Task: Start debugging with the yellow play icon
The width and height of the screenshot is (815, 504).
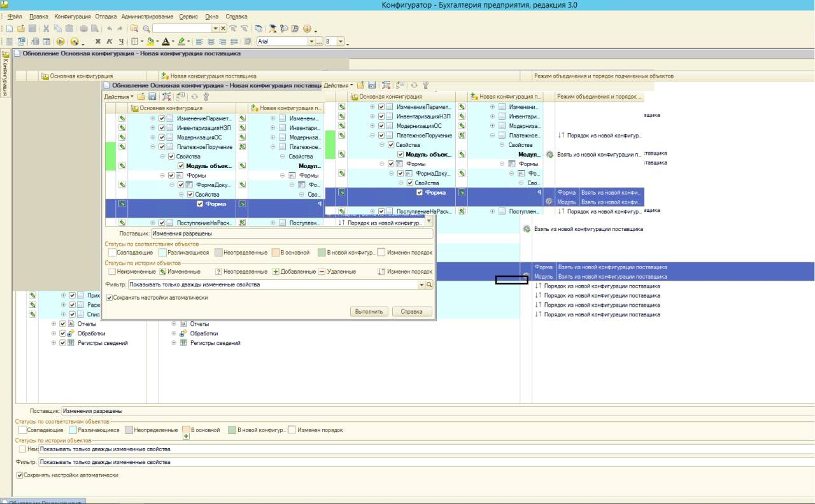Action: (x=60, y=41)
